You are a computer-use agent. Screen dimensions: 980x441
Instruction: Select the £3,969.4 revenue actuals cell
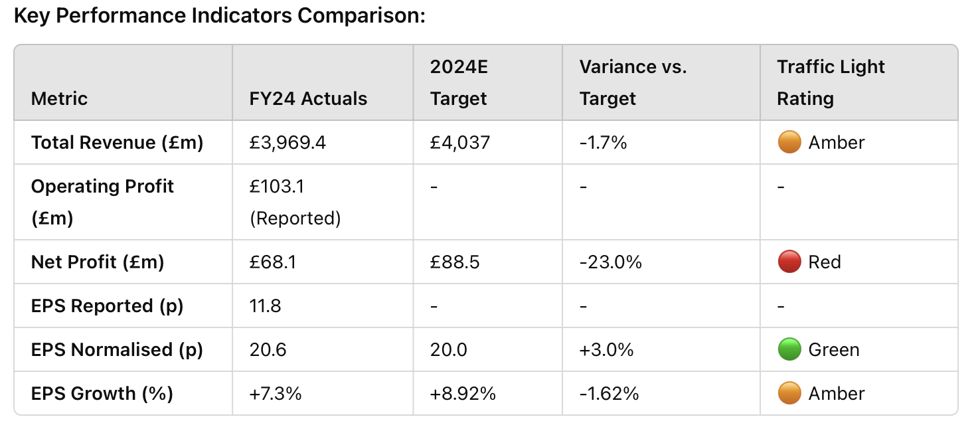click(x=287, y=142)
